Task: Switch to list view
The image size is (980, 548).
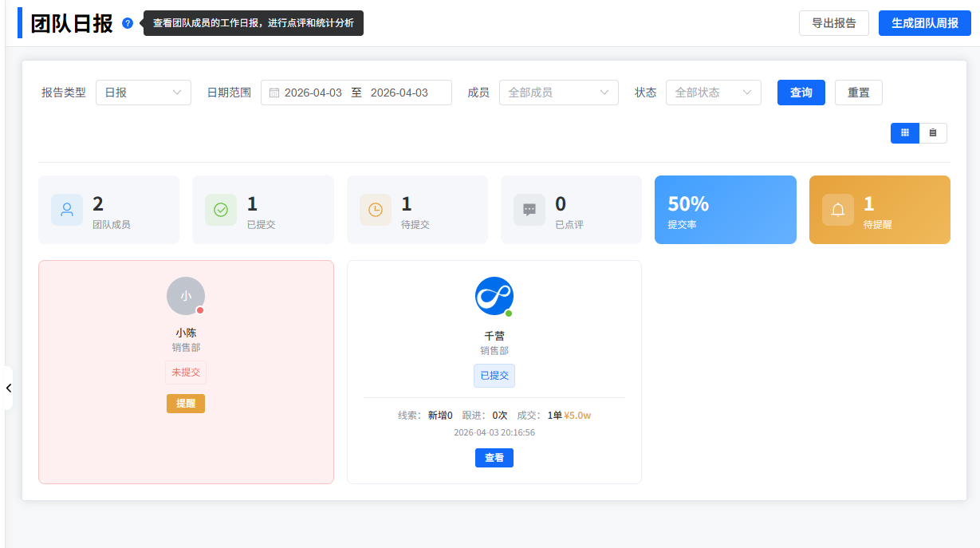Action: coord(933,133)
